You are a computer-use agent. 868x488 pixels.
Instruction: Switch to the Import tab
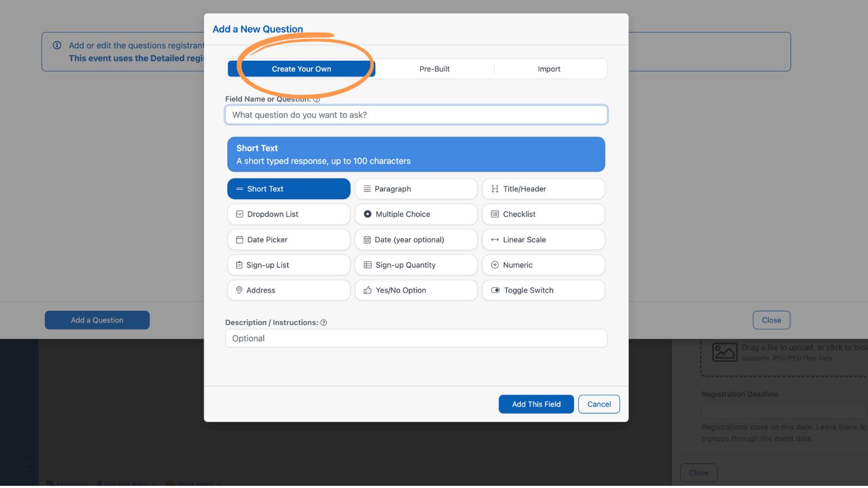549,69
